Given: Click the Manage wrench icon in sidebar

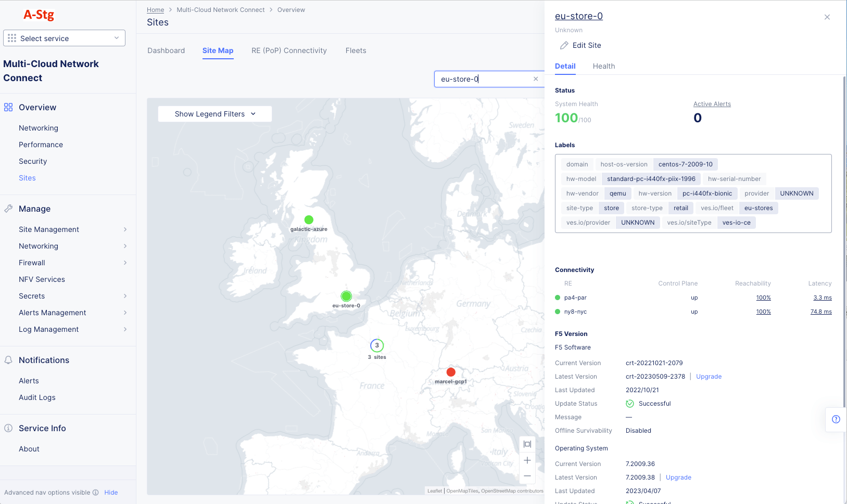Looking at the screenshot, I should [8, 209].
